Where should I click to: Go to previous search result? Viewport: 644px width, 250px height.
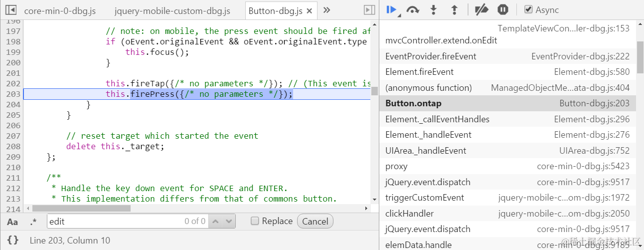[215, 221]
